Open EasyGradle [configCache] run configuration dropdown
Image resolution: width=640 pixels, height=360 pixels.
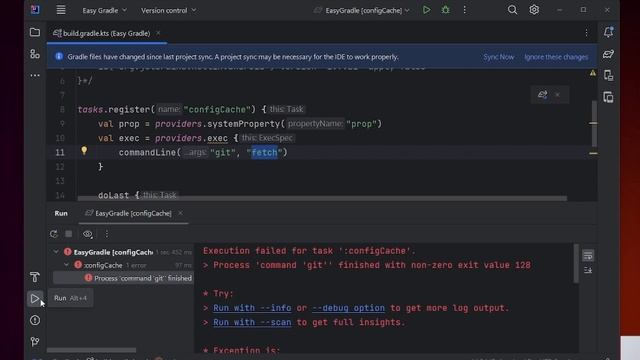362,10
